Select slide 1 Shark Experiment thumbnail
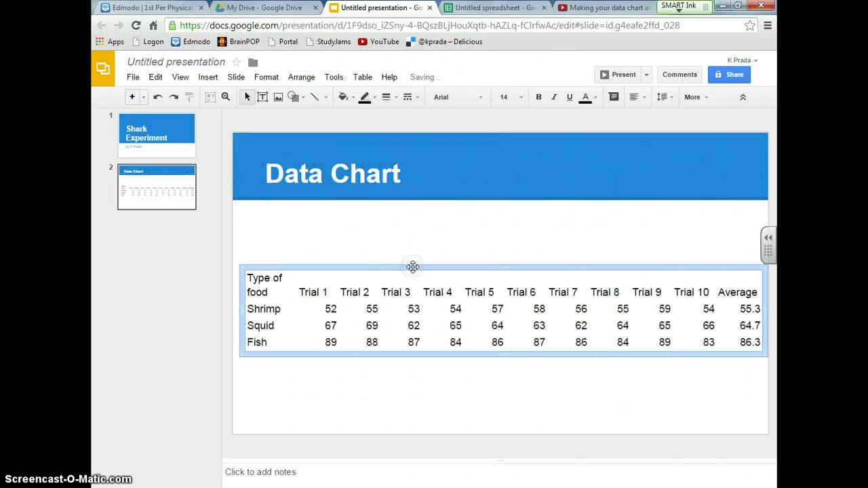 pos(157,136)
